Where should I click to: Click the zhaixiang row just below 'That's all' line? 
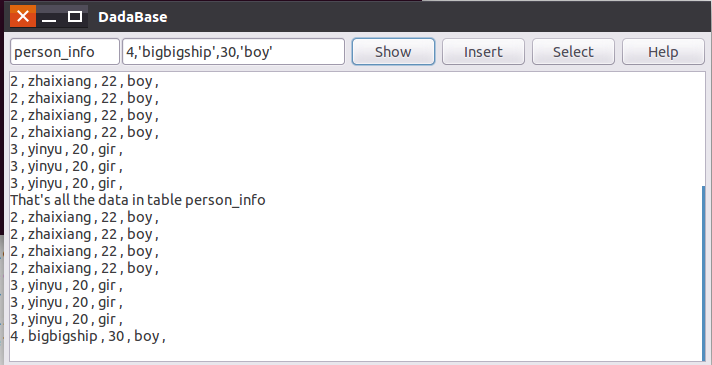coord(84,217)
